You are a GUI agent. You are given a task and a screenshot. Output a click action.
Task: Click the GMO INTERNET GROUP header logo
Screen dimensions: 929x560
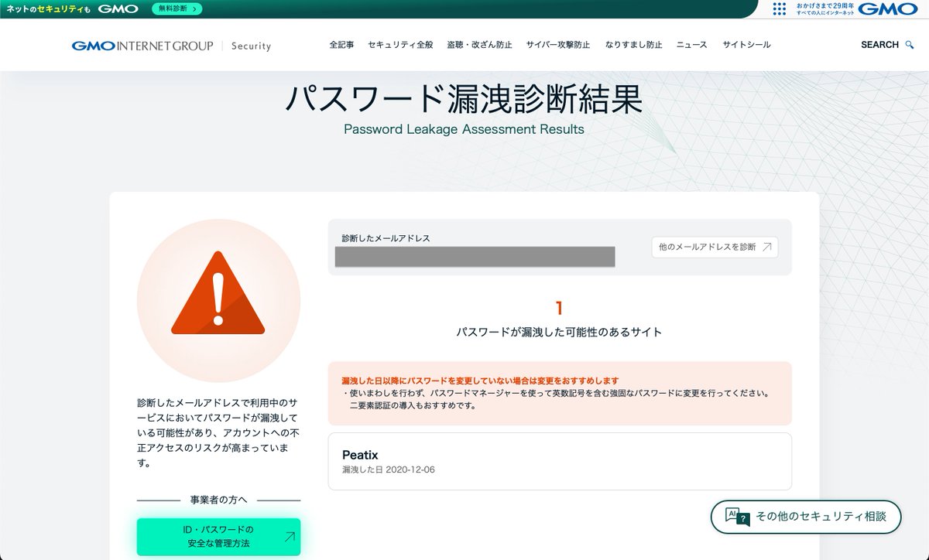coord(142,46)
